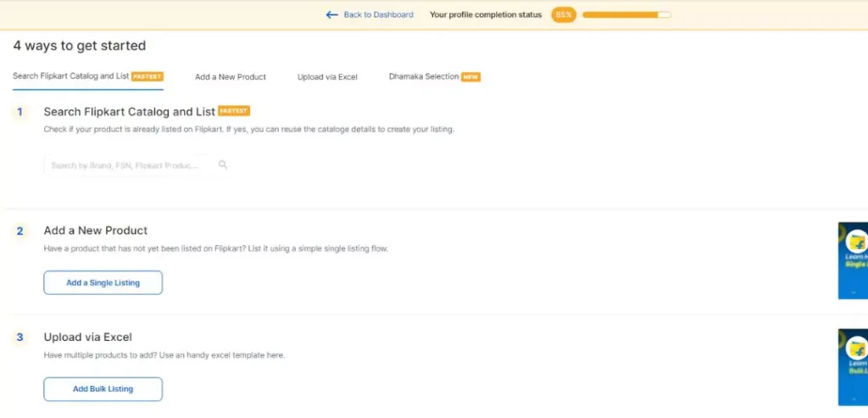Focus the Search by Brand, FSN search field
This screenshot has width=868, height=418.
[136, 165]
